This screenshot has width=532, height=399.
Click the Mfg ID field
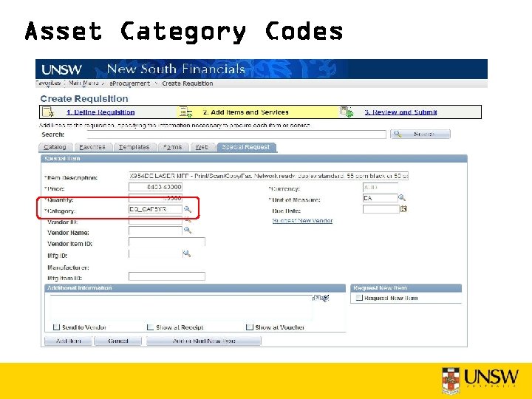tap(155, 253)
